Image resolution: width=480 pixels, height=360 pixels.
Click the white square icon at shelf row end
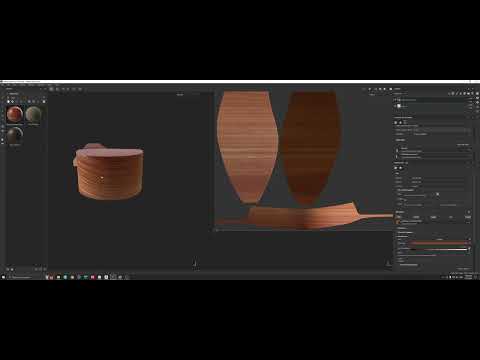tap(44, 101)
